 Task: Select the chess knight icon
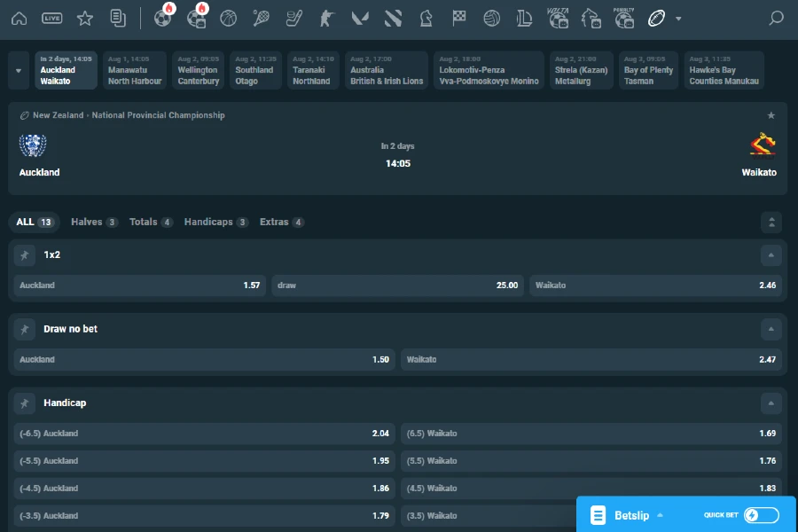coord(426,18)
